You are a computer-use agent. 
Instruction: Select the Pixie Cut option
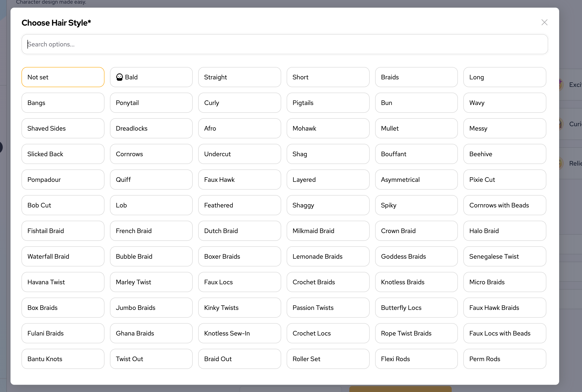[504, 180]
